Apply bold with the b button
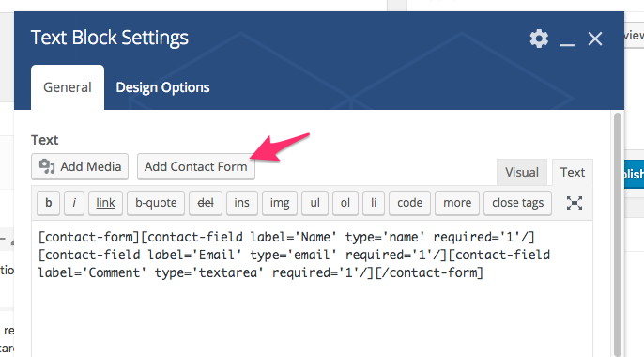The height and width of the screenshot is (357, 644). click(49, 203)
